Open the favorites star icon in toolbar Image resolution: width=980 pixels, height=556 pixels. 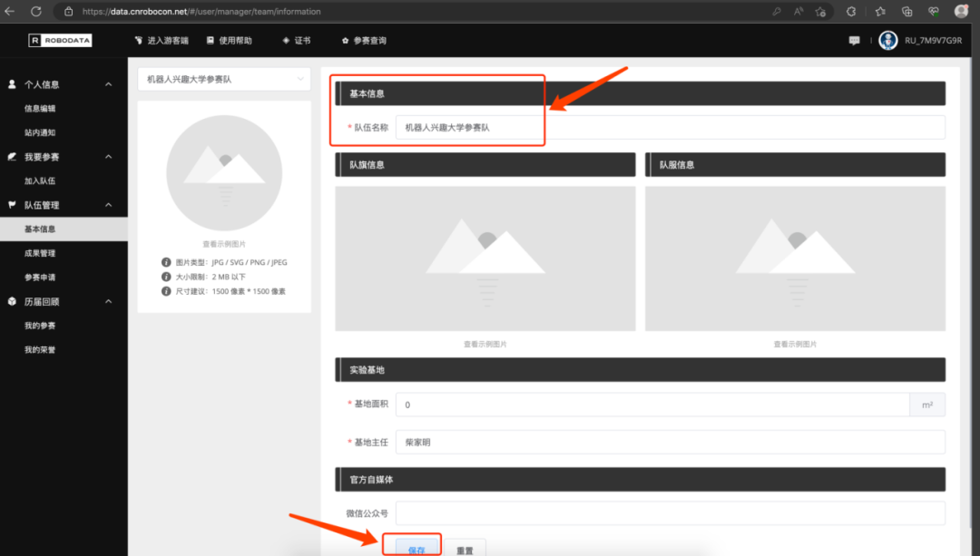(880, 11)
